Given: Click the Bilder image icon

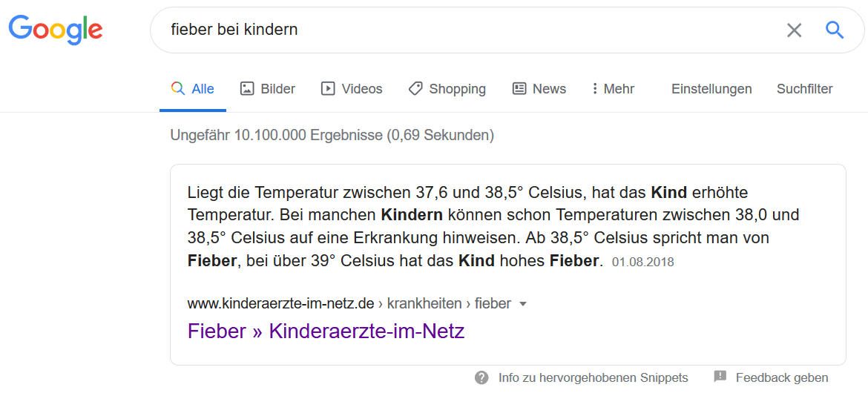Looking at the screenshot, I should click(247, 89).
